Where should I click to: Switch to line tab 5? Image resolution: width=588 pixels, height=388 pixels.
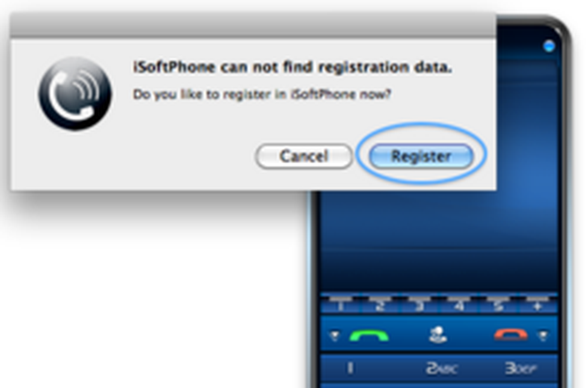[498, 306]
